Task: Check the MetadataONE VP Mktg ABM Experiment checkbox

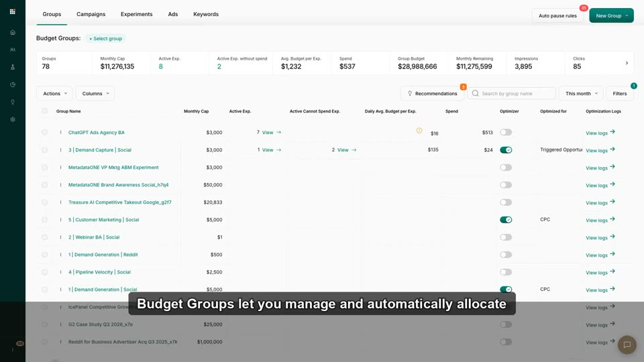Action: [x=44, y=168]
